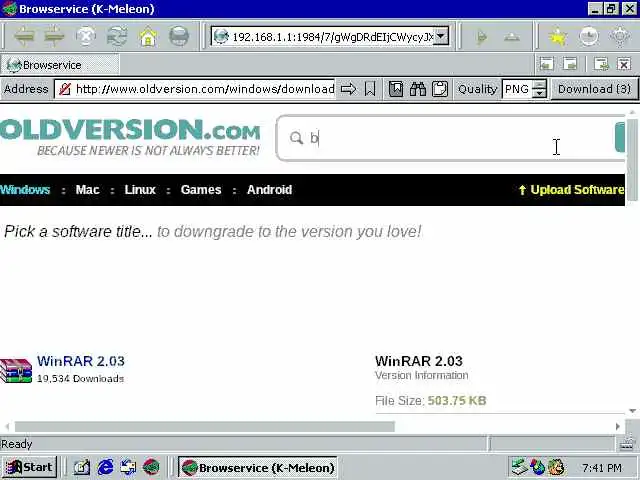Screen dimensions: 640x480
Task: Click the horizontal scrollbar right arrow
Action: pyautogui.click(x=618, y=427)
